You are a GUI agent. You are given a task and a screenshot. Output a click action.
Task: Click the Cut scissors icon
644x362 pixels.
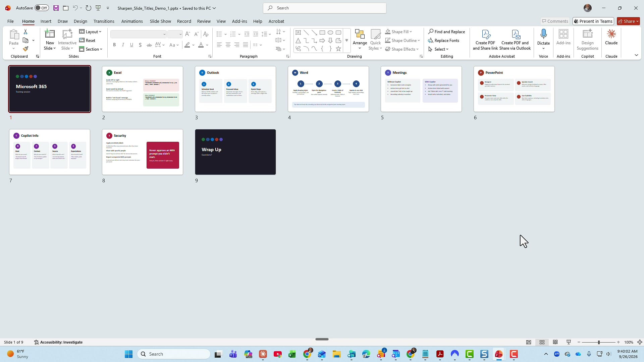click(x=25, y=32)
